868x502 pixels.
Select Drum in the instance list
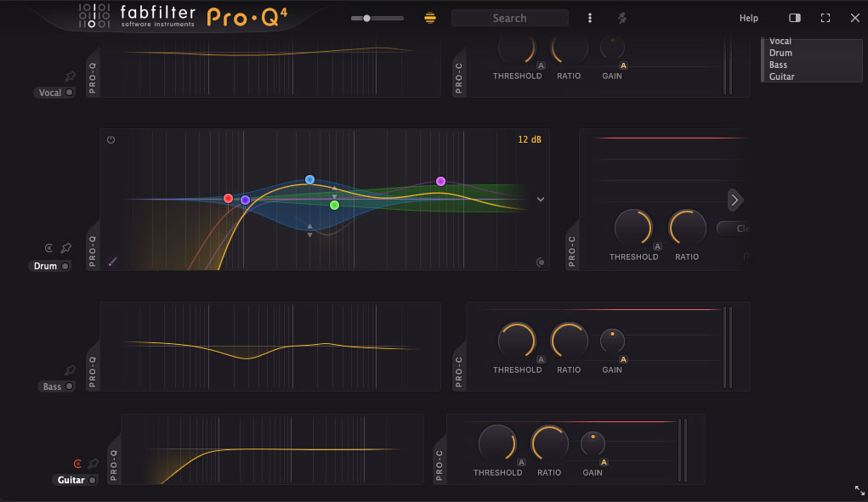[x=780, y=53]
